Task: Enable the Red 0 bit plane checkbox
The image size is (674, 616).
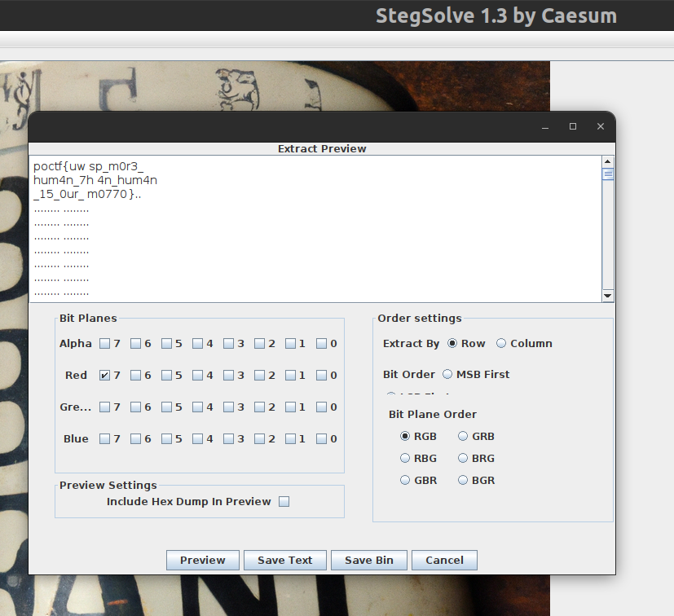Action: click(x=321, y=376)
